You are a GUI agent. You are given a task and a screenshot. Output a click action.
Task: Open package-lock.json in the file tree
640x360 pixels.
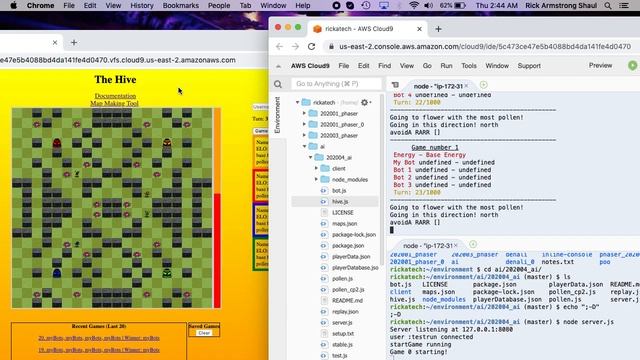click(x=353, y=235)
